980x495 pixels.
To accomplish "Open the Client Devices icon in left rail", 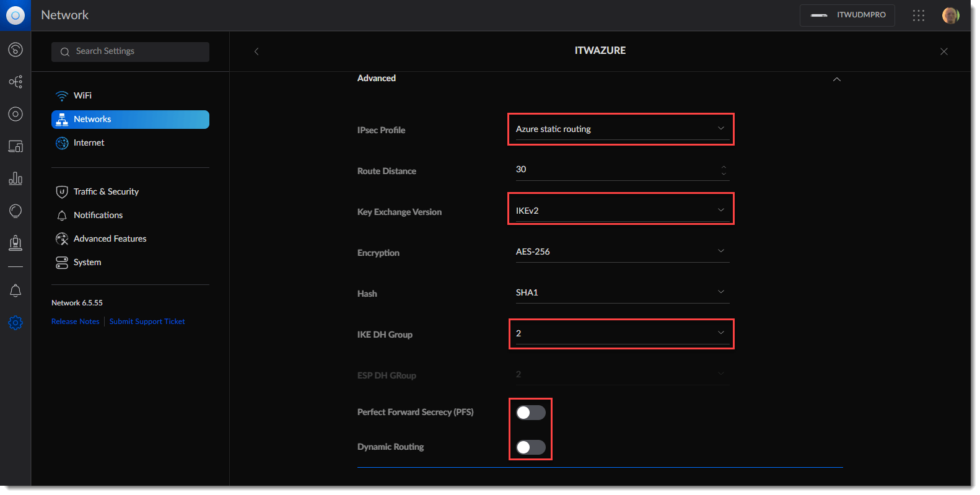I will pos(15,146).
